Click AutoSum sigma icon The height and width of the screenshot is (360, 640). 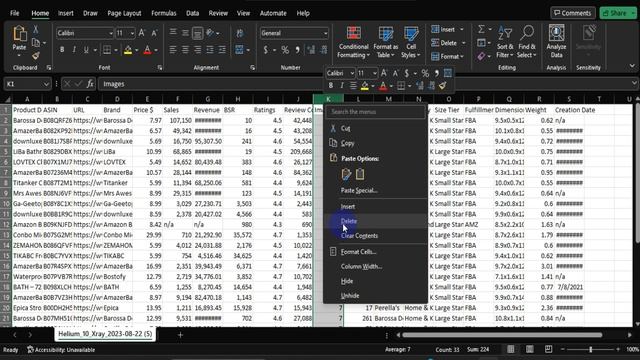coord(481,29)
